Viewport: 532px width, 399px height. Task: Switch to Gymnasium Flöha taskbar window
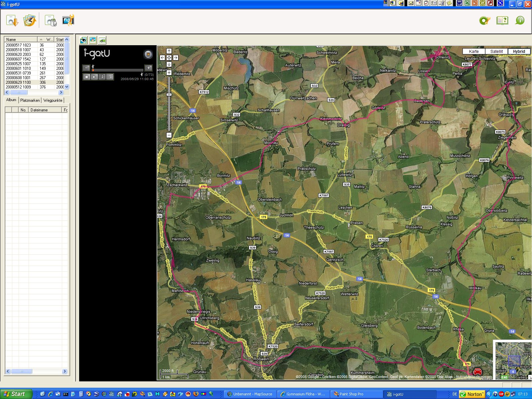point(304,394)
